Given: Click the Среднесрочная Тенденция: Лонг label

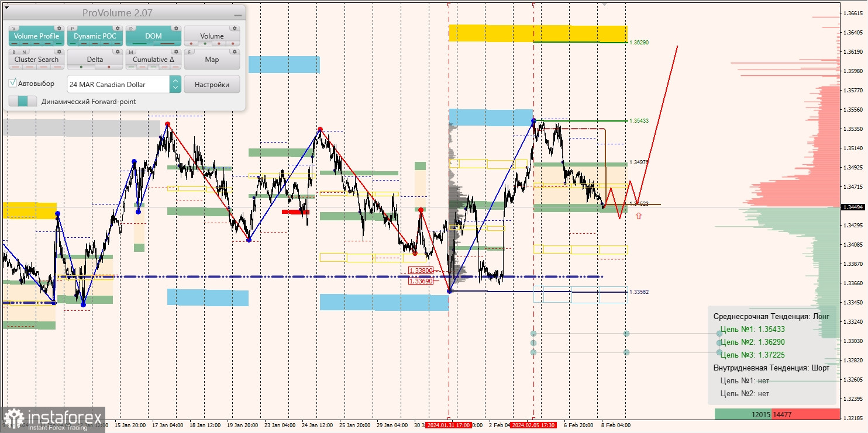Looking at the screenshot, I should [771, 316].
